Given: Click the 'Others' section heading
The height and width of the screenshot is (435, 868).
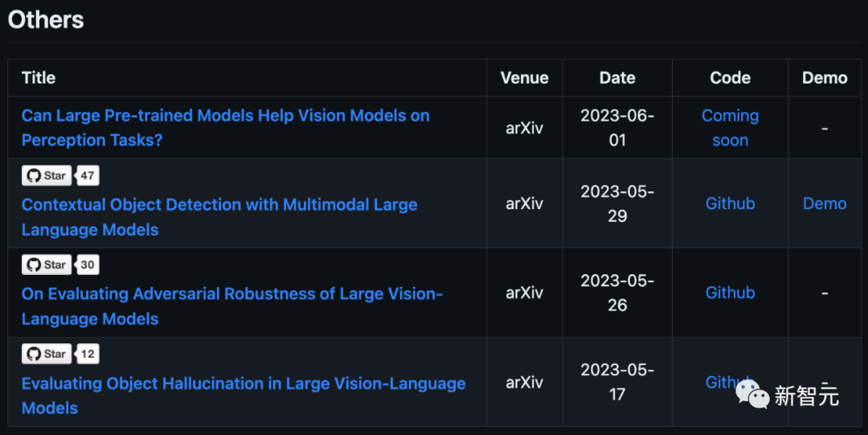Looking at the screenshot, I should [x=46, y=19].
